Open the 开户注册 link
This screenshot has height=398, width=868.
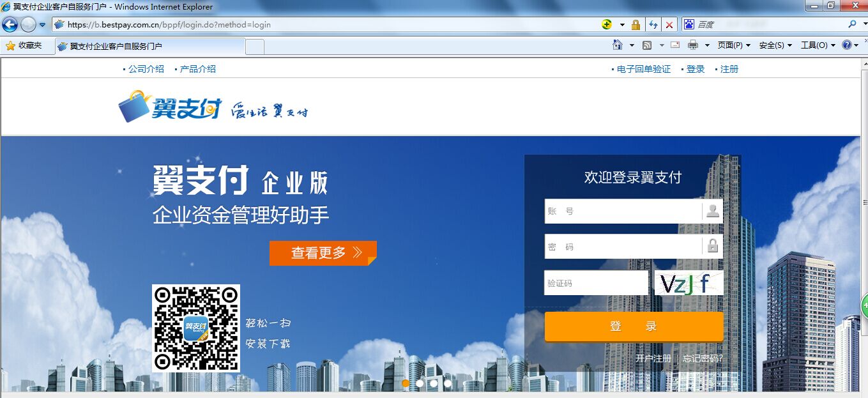coord(653,358)
